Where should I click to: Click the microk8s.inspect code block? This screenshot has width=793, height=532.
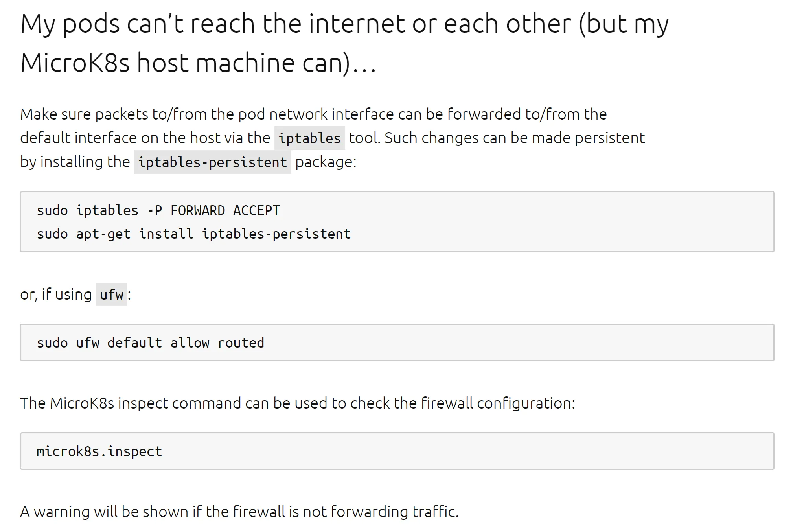[x=397, y=451]
